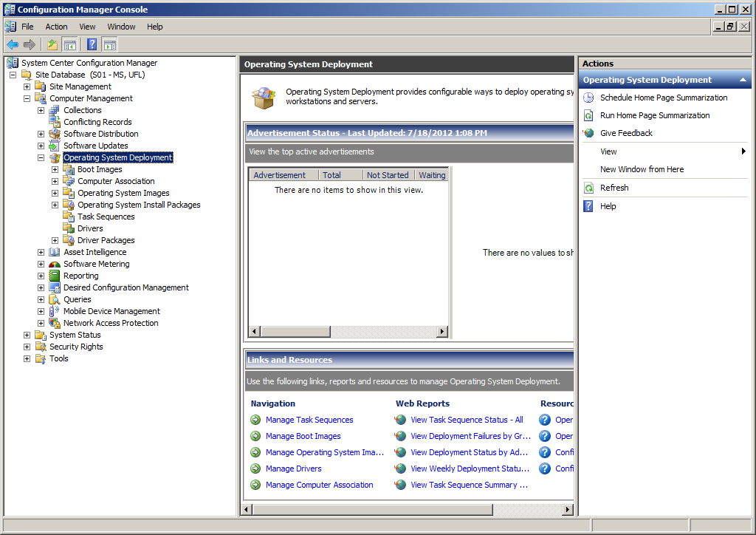This screenshot has height=535, width=756.
Task: Click the Desired Configuration Management icon
Action: [55, 287]
